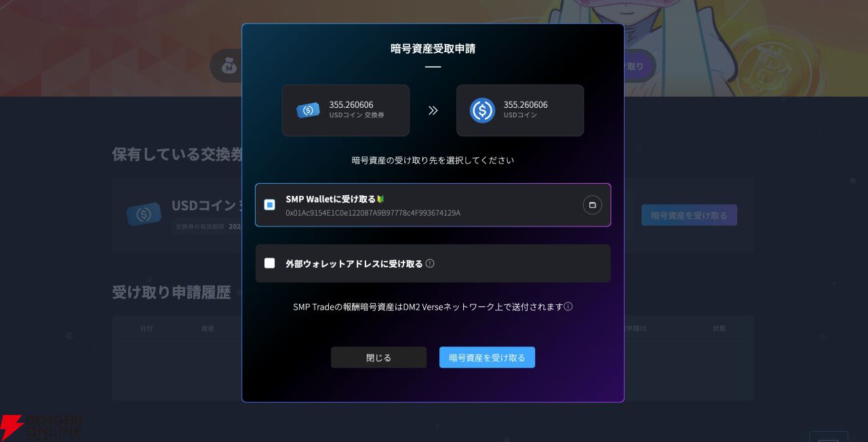The image size is (868, 442).
Task: Open info icon next to 外部ウォレットアドレス
Action: tap(430, 264)
